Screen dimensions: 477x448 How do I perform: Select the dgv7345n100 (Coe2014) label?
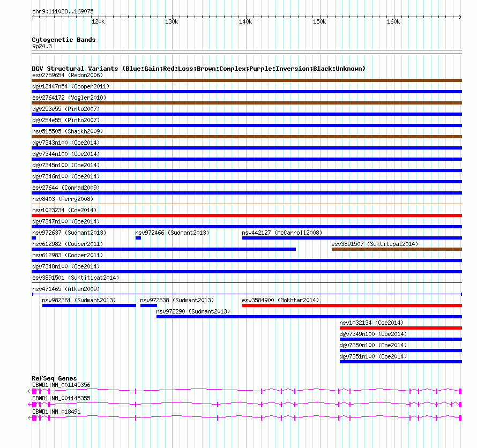click(x=66, y=165)
